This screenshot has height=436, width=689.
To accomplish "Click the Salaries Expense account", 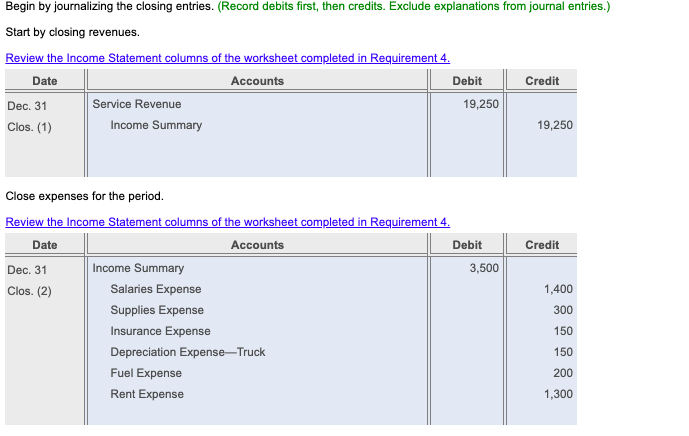I will (156, 289).
